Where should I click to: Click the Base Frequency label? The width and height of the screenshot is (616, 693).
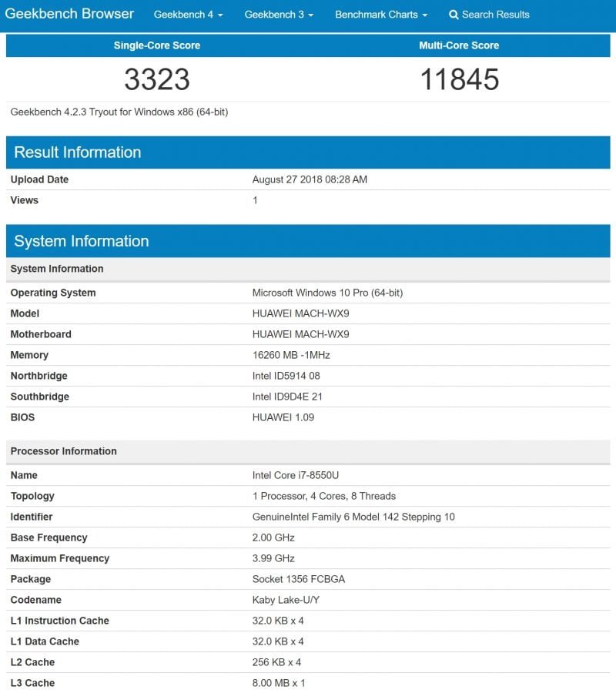[49, 537]
